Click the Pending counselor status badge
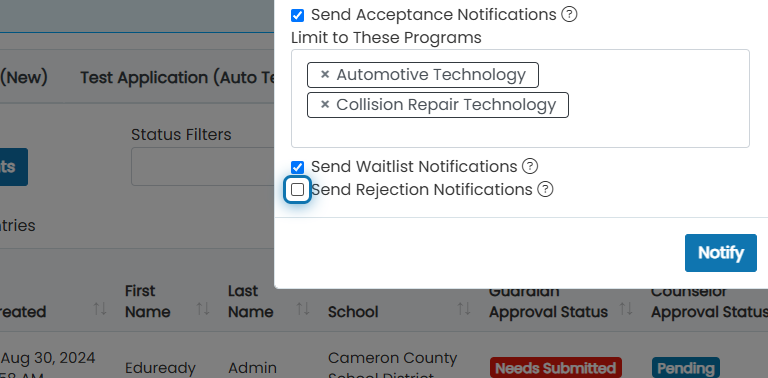768x378 pixels. point(685,368)
